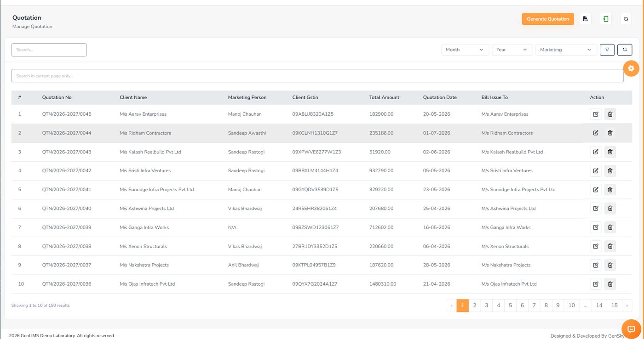Click the green Excel export icon
The height and width of the screenshot is (339, 644).
(x=606, y=19)
